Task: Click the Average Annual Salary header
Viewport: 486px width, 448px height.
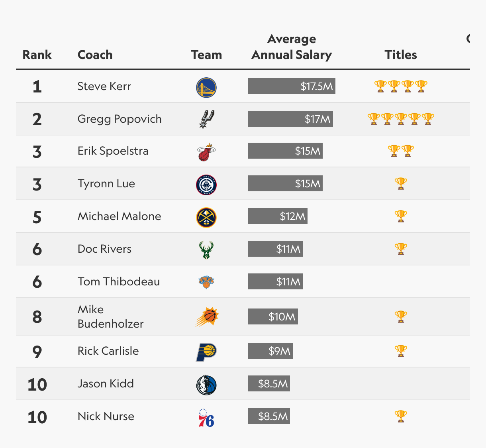Action: pyautogui.click(x=292, y=47)
